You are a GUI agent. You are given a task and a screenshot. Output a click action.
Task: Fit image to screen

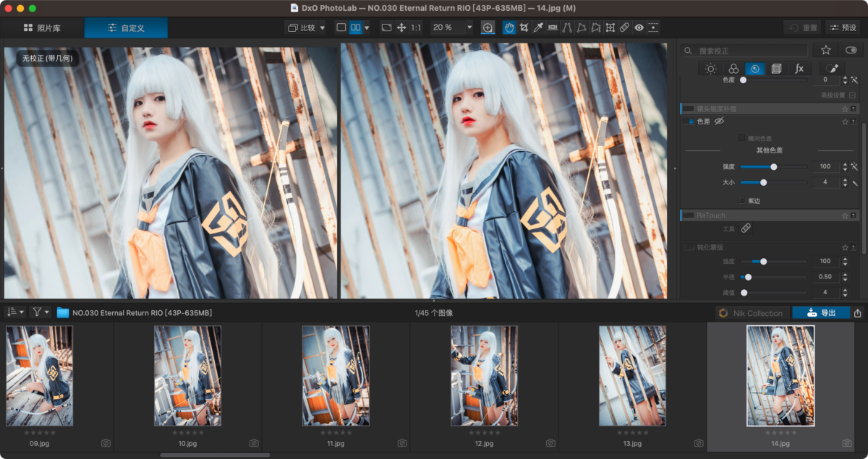[x=386, y=27]
